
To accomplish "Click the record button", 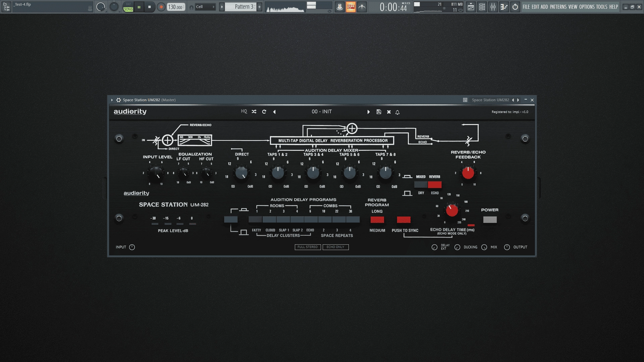I will click(161, 7).
